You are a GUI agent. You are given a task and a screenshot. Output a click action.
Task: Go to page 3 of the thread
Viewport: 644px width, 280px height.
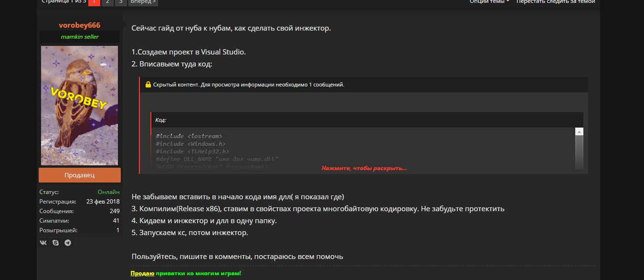(120, 2)
